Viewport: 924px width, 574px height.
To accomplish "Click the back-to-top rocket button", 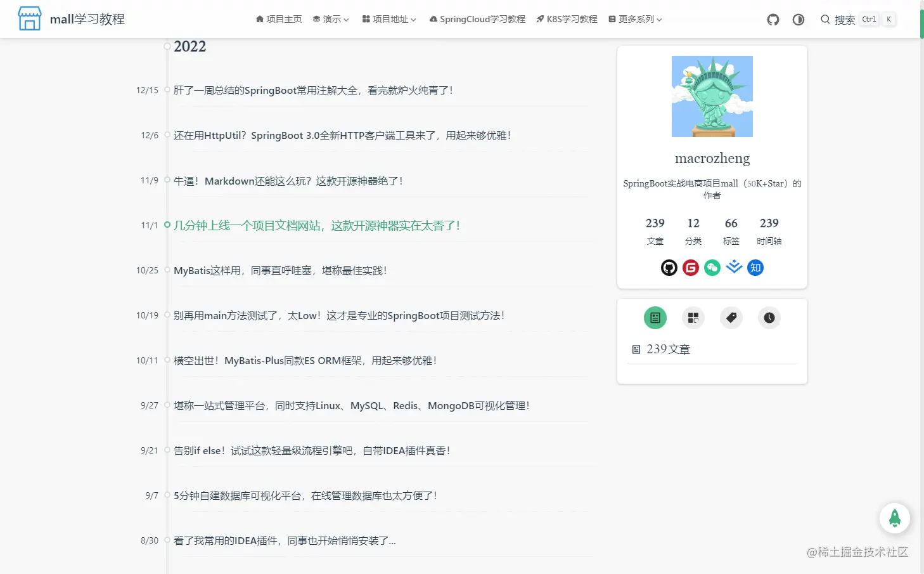I will click(x=895, y=518).
